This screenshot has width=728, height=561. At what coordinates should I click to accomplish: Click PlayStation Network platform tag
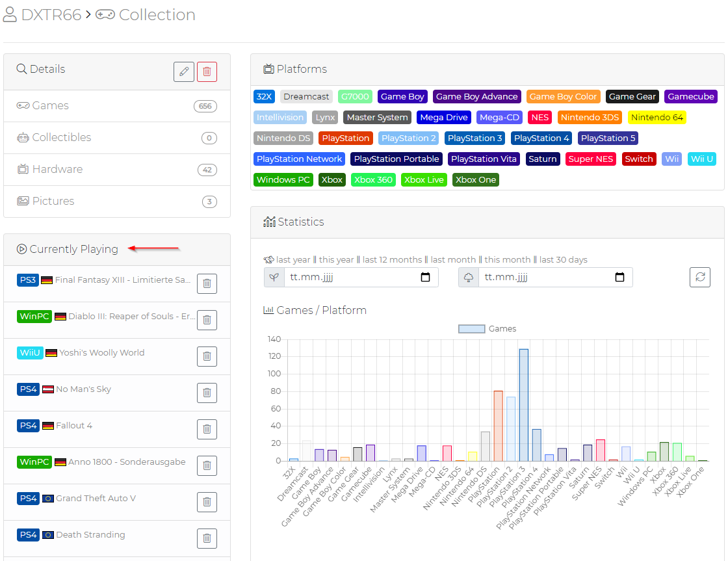coord(300,159)
